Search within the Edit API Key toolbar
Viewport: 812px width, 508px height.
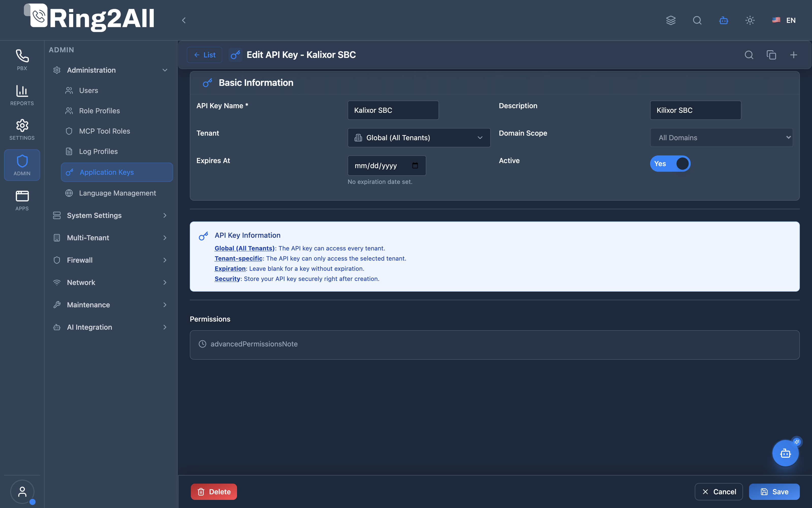(749, 55)
